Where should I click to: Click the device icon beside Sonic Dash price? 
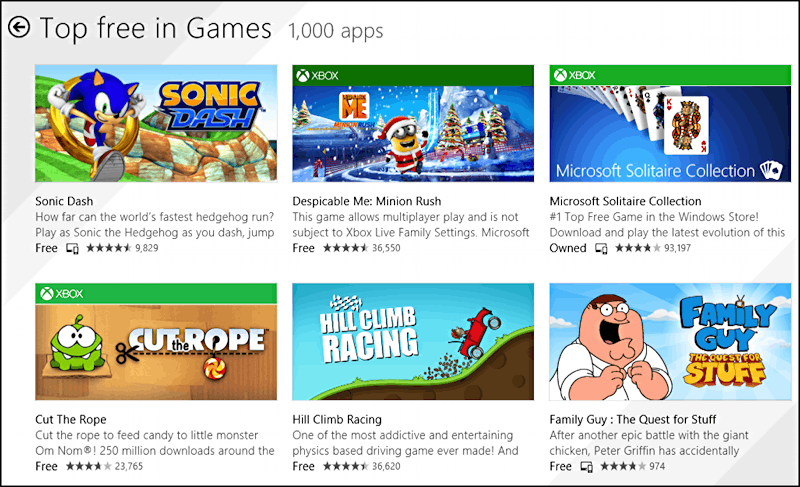pos(72,249)
